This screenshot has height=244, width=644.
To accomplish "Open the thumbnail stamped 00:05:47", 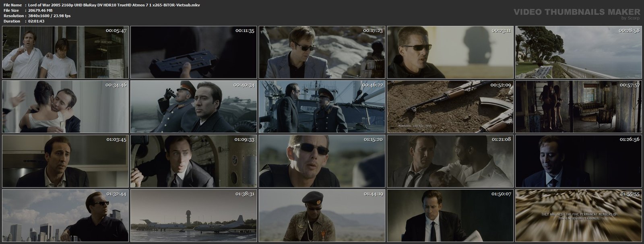I will point(65,52).
